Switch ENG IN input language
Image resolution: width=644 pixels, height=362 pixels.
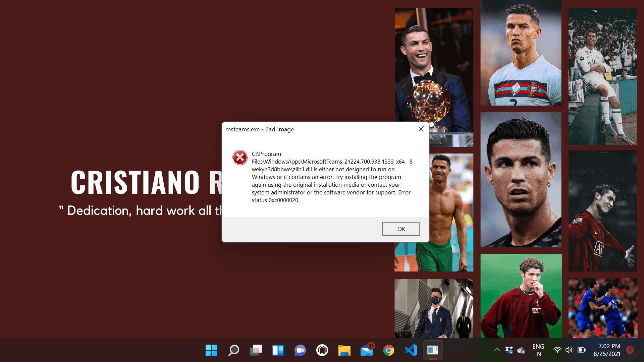click(538, 350)
